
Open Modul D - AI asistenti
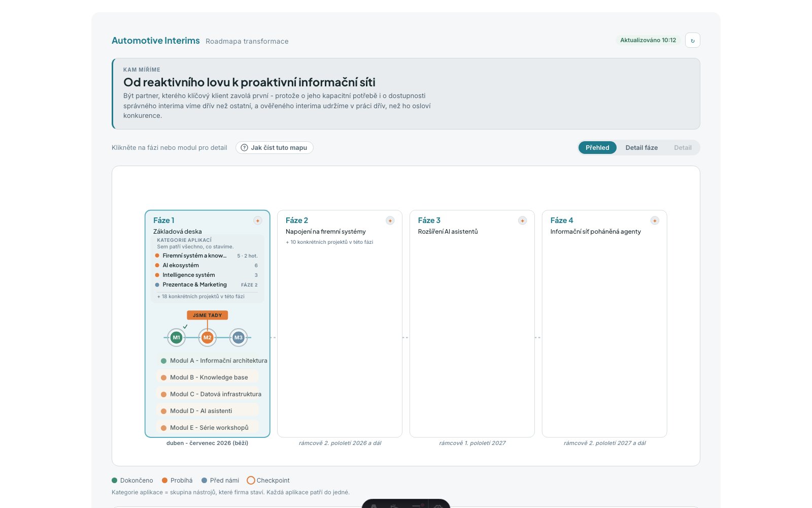[207, 411]
